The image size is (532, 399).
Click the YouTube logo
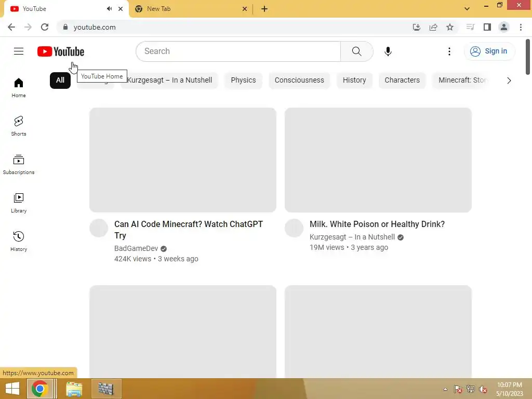(x=61, y=51)
